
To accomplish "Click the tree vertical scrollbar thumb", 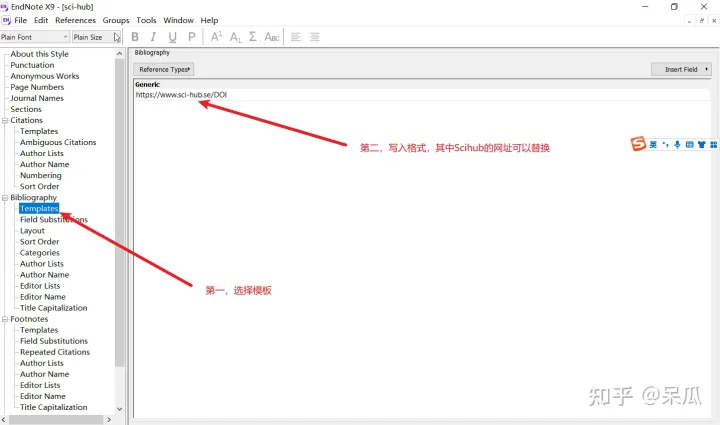I will 119,212.
